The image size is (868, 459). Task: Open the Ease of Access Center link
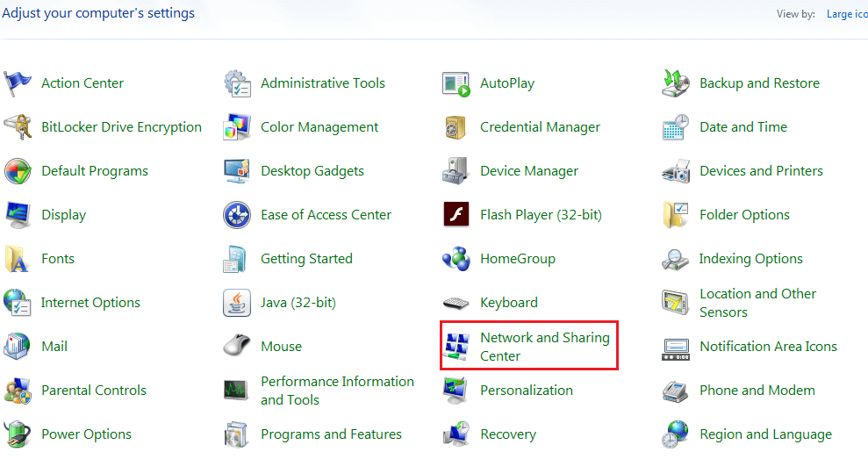[x=326, y=215]
